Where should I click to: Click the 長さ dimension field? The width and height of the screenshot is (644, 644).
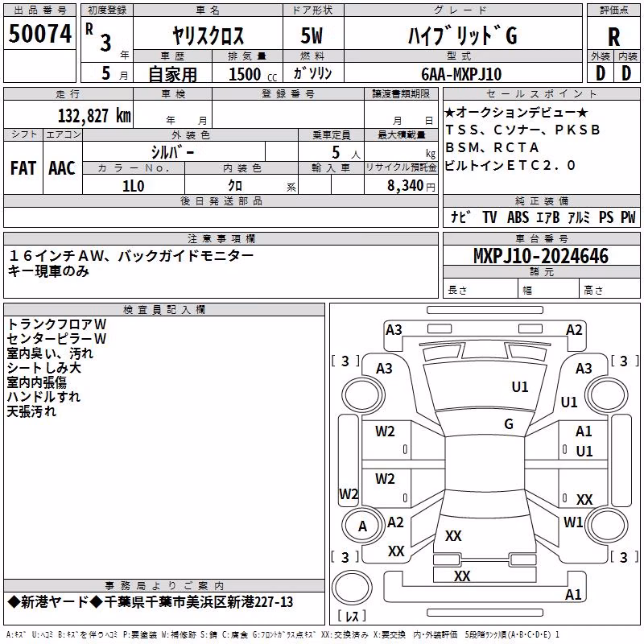(x=481, y=290)
